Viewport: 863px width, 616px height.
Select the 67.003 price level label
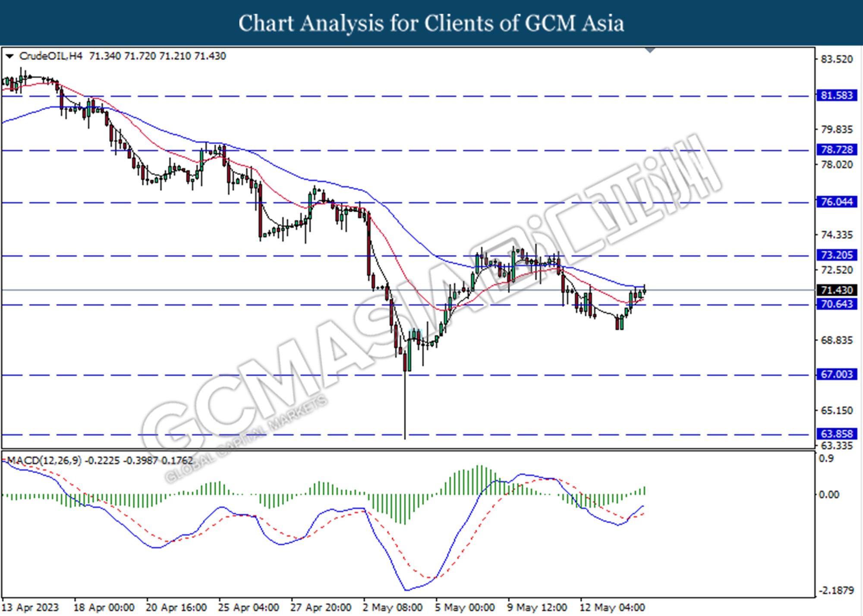tap(837, 374)
